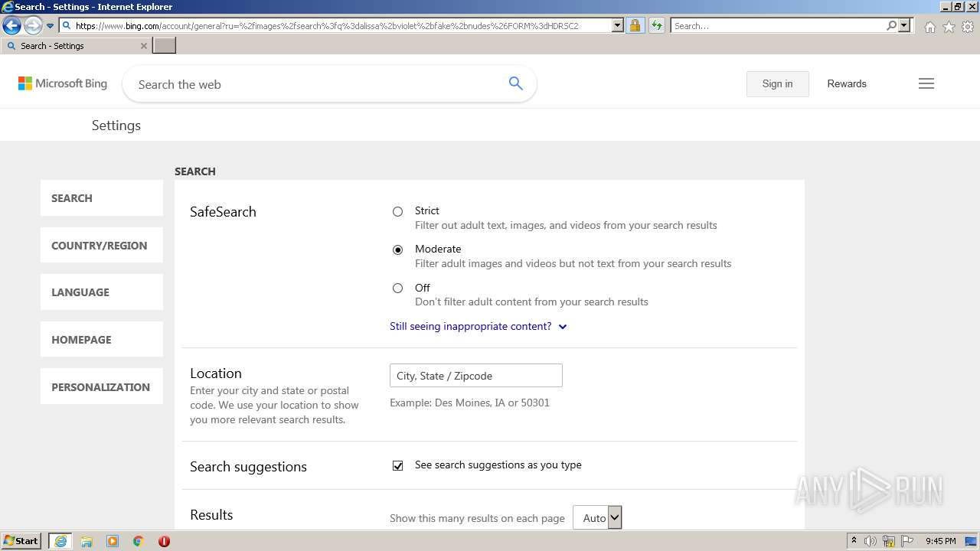Open the PERSONALIZATION settings section
This screenshot has height=551, width=980.
102,387
